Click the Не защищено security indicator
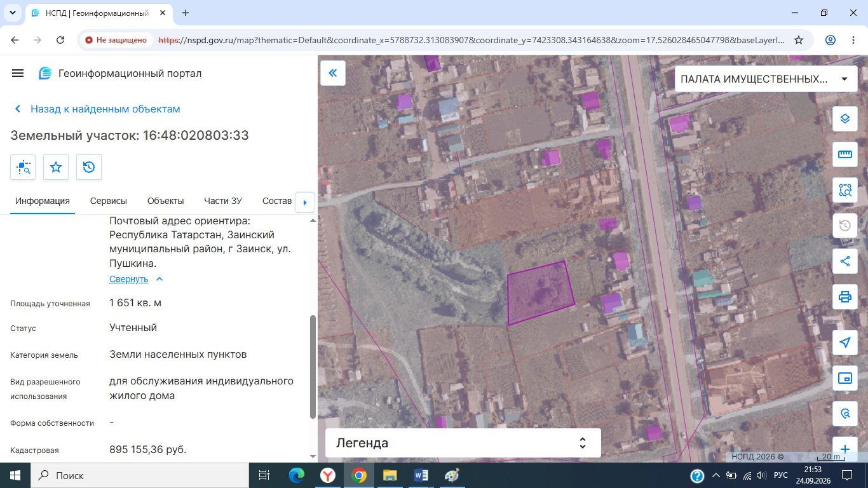868x488 pixels. [x=116, y=40]
